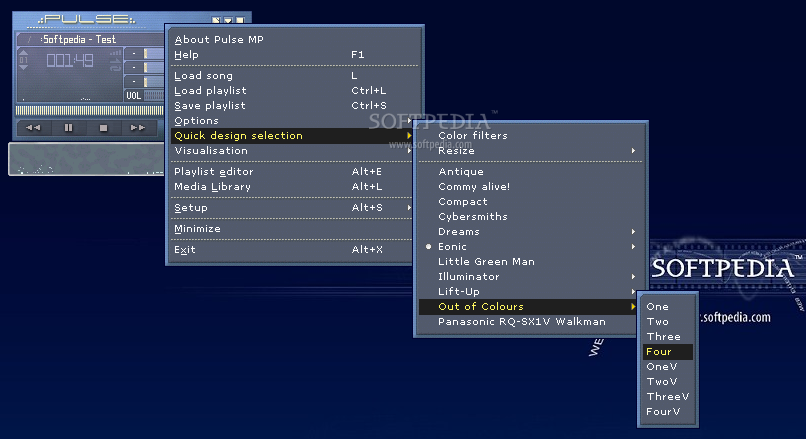This screenshot has width=806, height=439.
Task: Choose Minimize from the menu
Action: click(291, 229)
